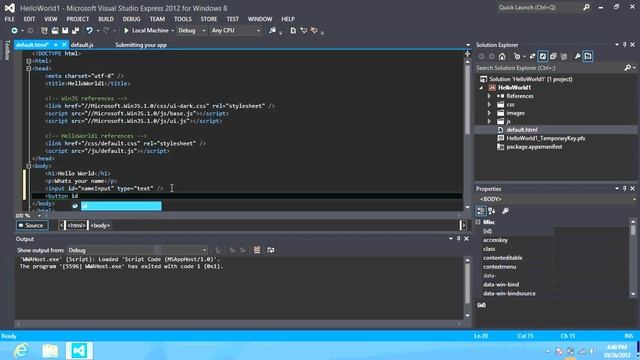This screenshot has height=360, width=640.
Task: Expand the References node
Action: 489,96
